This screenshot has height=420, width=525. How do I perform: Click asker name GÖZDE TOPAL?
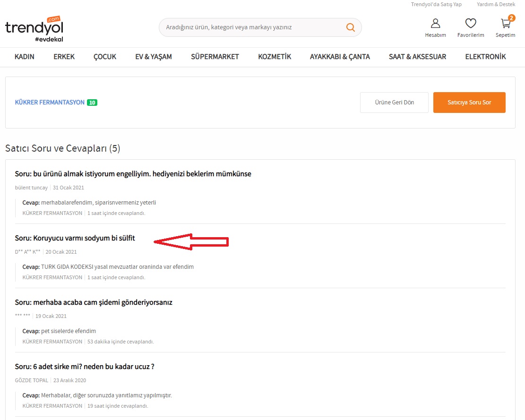[32, 380]
